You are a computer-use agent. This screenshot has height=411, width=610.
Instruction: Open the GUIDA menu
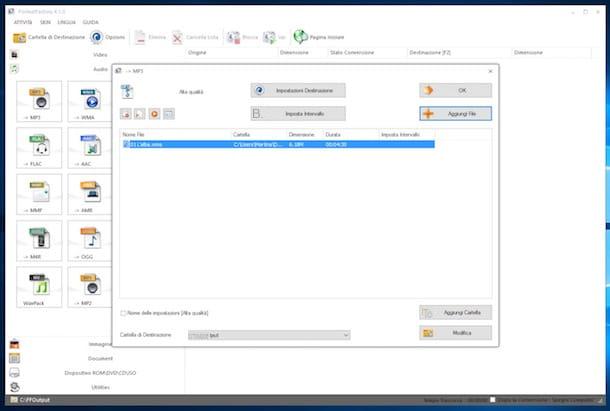coord(91,22)
